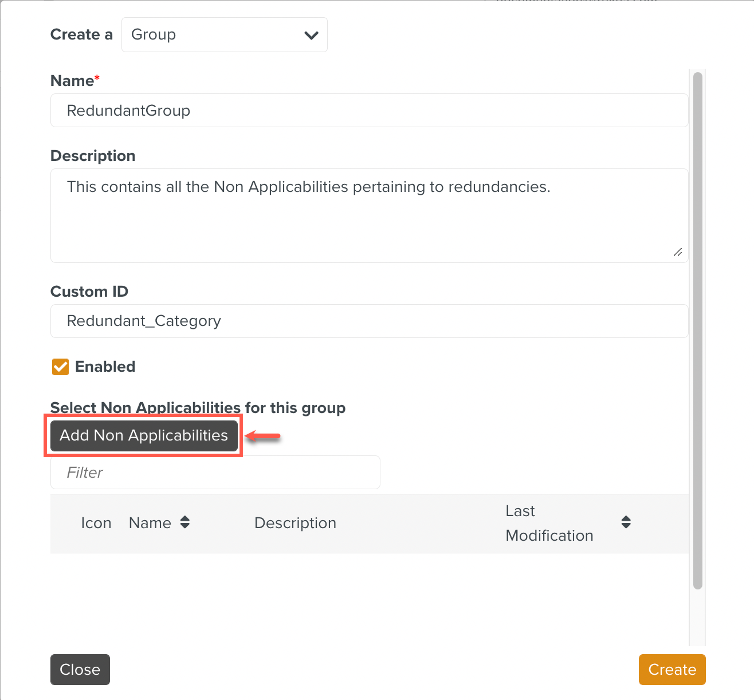The image size is (754, 700).
Task: Select the Icon column header
Action: point(96,523)
